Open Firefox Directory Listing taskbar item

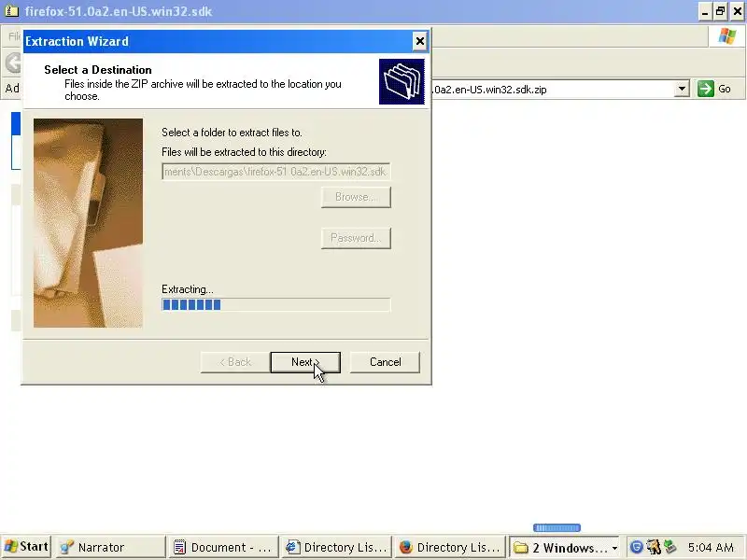click(x=449, y=547)
